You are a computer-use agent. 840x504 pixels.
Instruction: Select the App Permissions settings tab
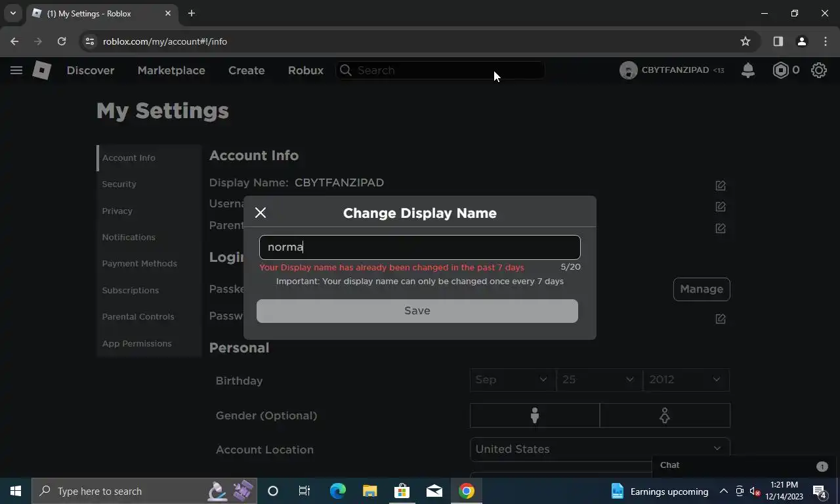[x=149, y=343]
